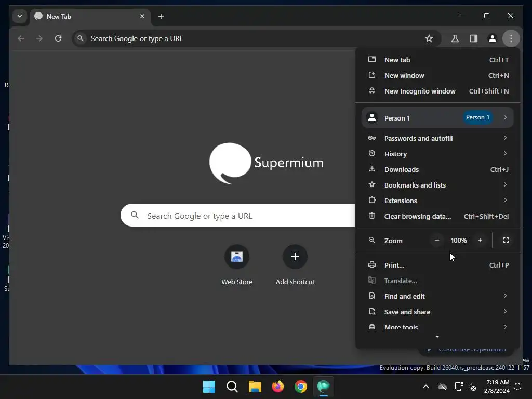Click the Add shortcut plus tile

(295, 265)
